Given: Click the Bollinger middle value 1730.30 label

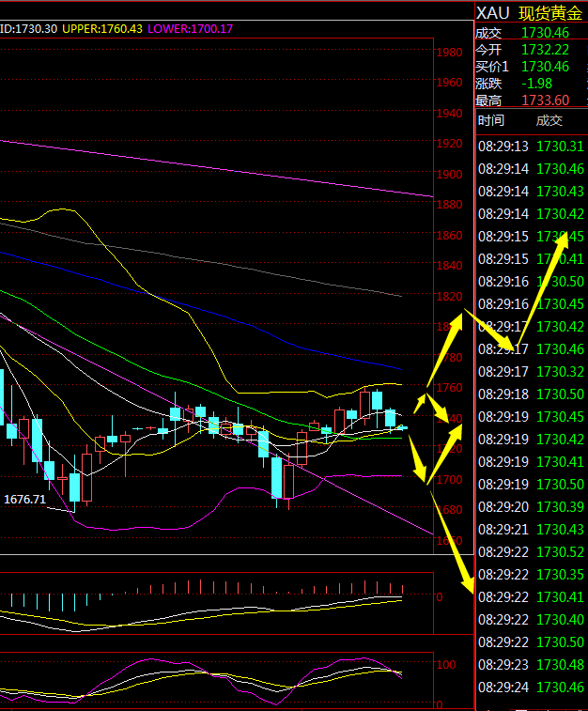Looking at the screenshot, I should point(28,29).
